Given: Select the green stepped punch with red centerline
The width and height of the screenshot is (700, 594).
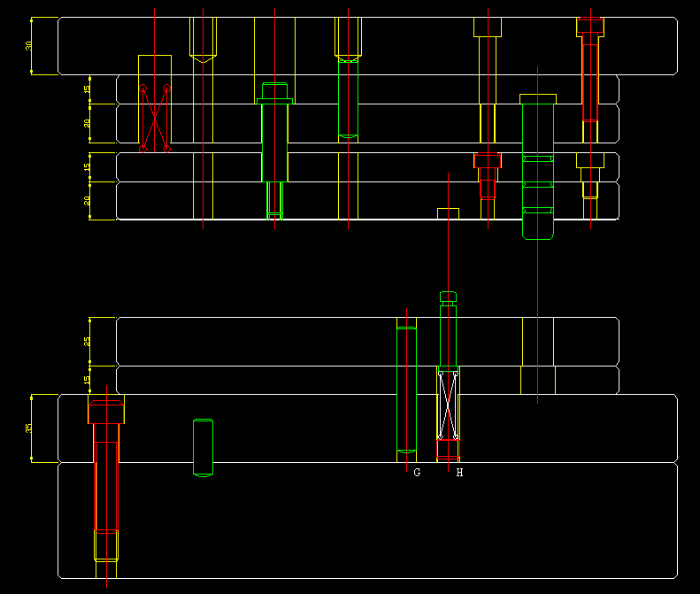Looking at the screenshot, I should tap(275, 133).
